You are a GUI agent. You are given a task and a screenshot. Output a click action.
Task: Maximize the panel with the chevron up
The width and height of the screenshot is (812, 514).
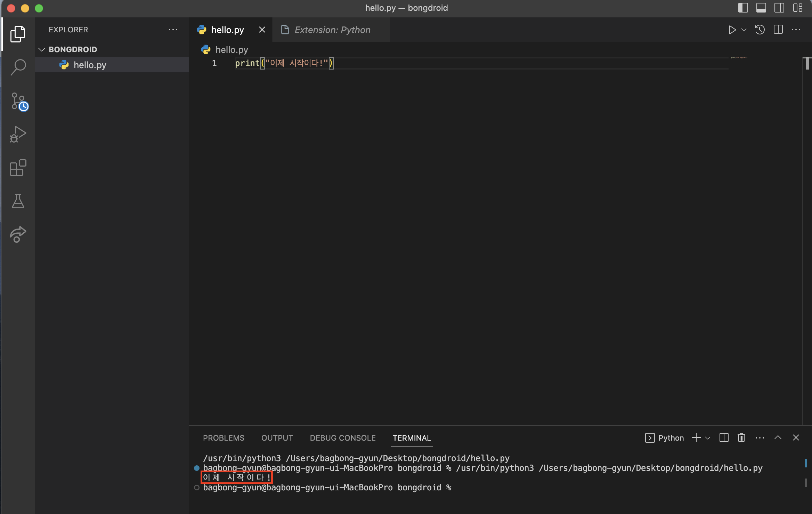pos(778,437)
